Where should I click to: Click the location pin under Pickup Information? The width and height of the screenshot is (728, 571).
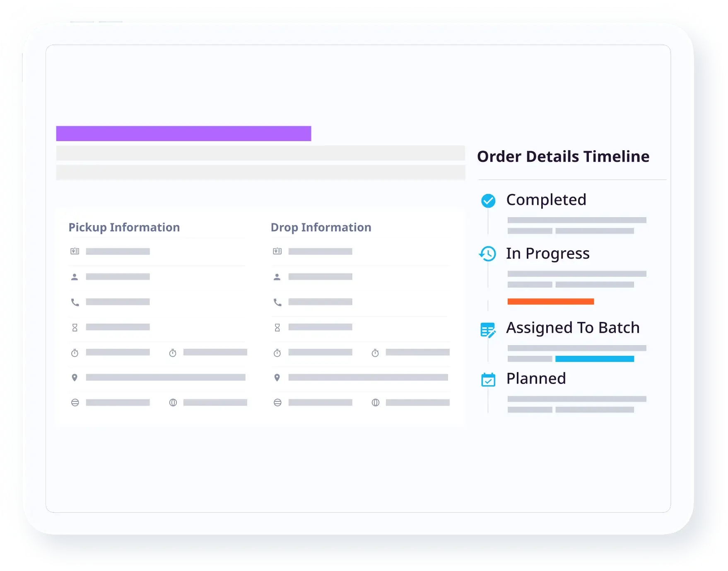[75, 377]
